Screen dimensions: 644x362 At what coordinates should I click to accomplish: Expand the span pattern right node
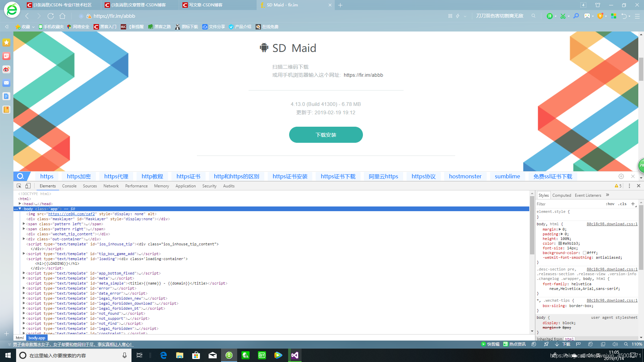pyautogui.click(x=24, y=229)
